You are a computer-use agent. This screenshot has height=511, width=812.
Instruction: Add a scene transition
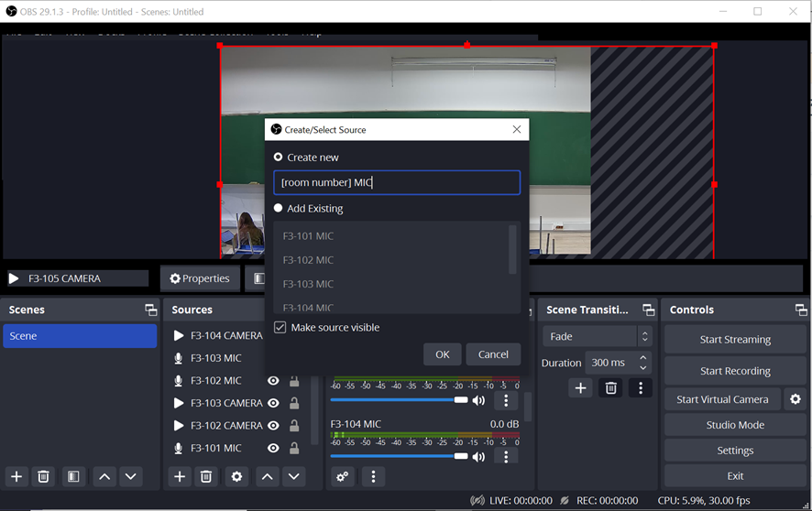580,388
